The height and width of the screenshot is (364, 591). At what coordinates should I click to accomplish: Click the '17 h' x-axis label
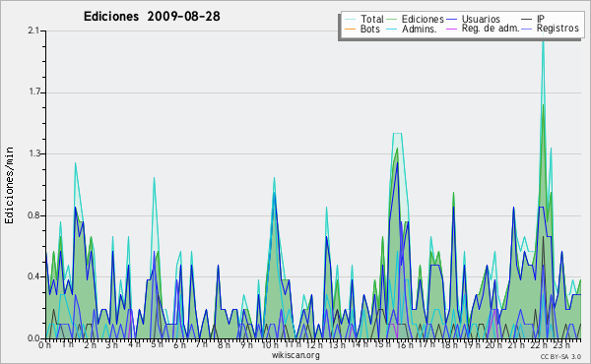[x=427, y=344]
